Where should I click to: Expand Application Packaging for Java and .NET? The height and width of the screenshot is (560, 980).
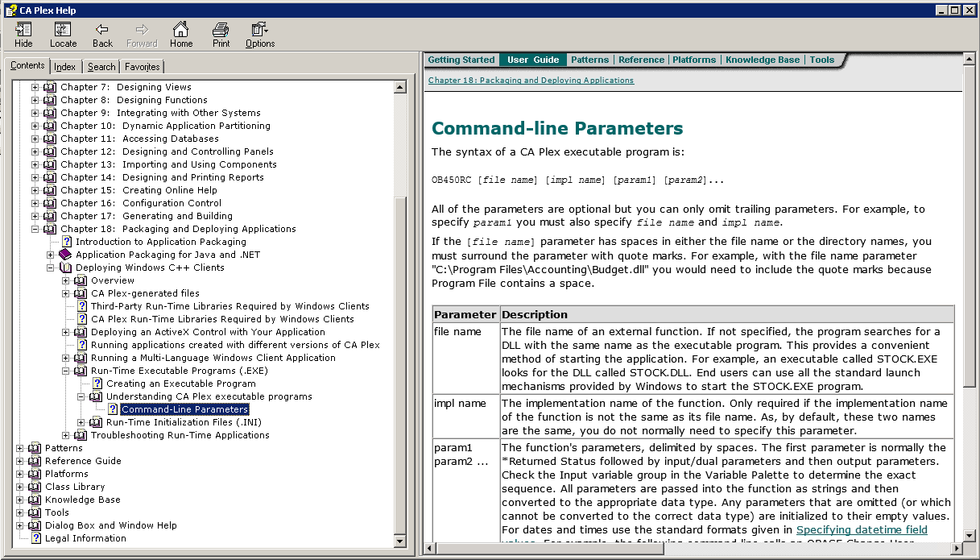50,255
